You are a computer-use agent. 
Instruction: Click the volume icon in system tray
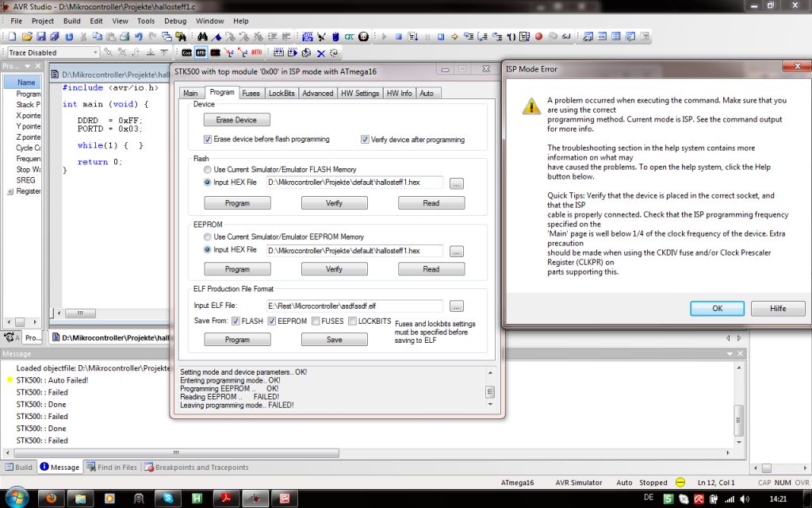745,499
